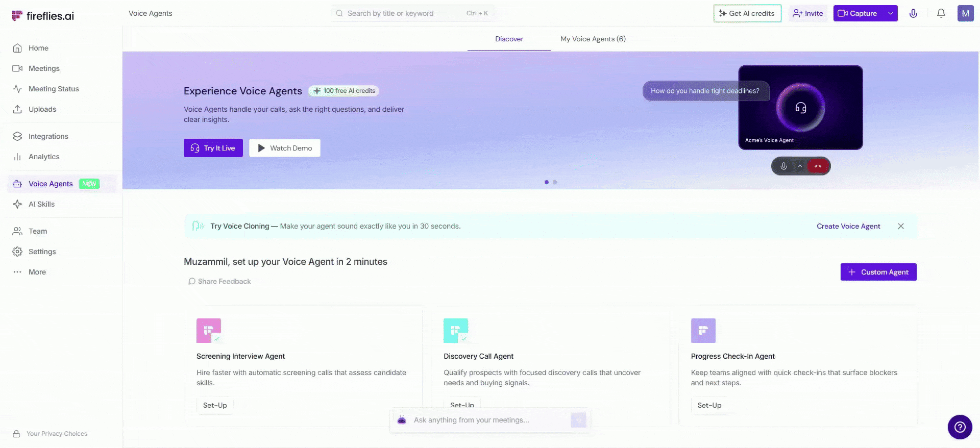Screen dimensions: 980x448
Task: End the call with the red hang-up button
Action: (x=818, y=166)
